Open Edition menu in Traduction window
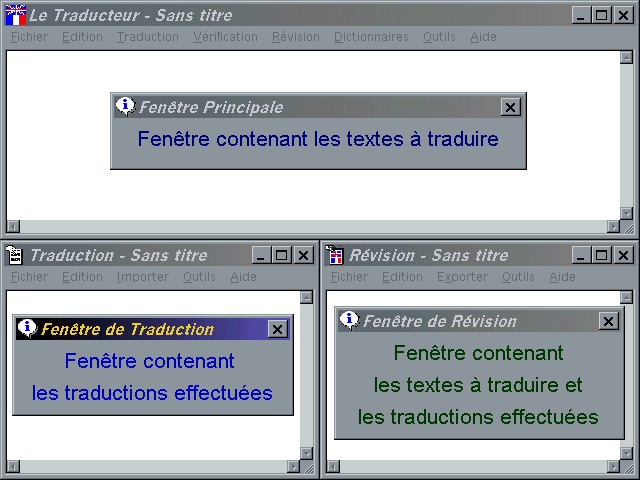 click(x=82, y=277)
